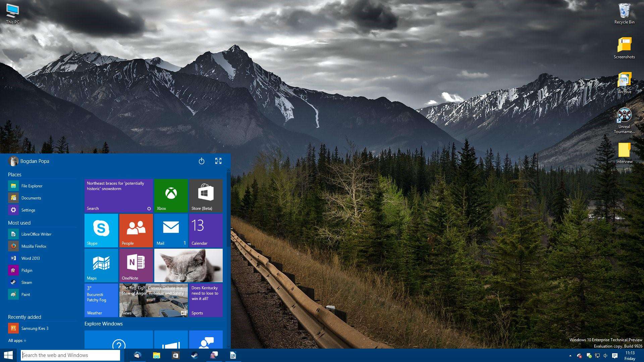Toggle the Start menu full-screen expand
The height and width of the screenshot is (362, 644).
pyautogui.click(x=218, y=161)
